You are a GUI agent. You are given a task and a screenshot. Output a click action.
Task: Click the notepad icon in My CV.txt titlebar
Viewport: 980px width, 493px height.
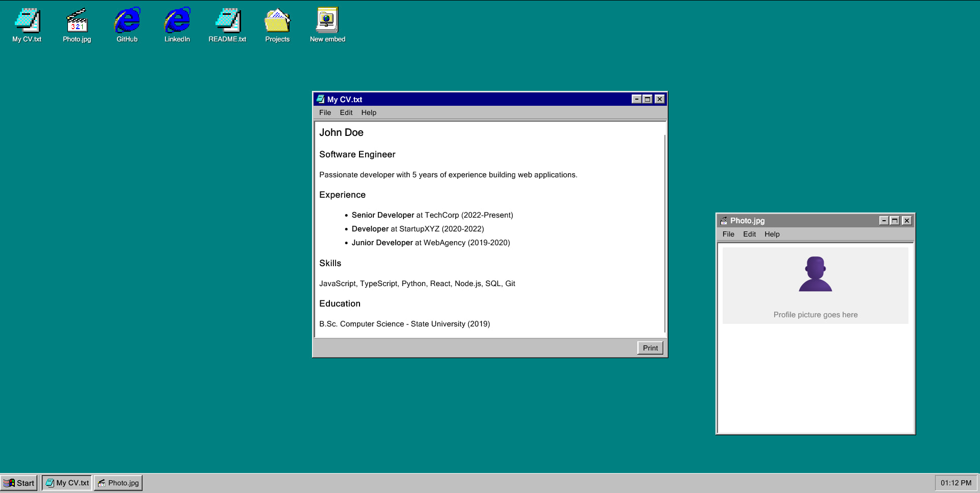321,99
